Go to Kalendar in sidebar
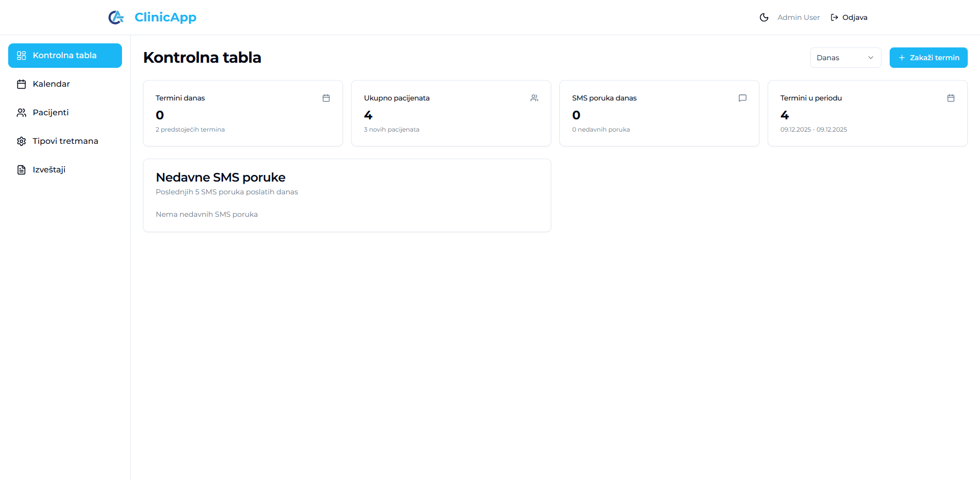 (x=51, y=84)
